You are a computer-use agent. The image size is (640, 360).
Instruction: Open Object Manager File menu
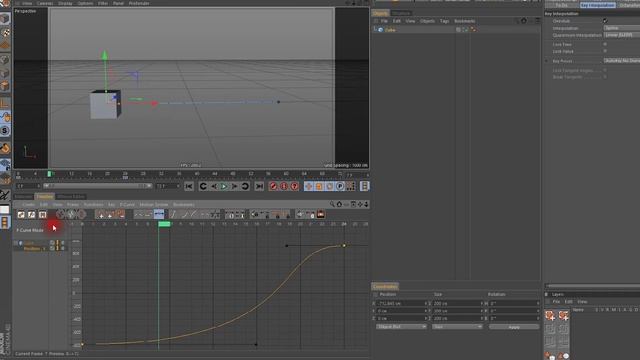tap(384, 21)
